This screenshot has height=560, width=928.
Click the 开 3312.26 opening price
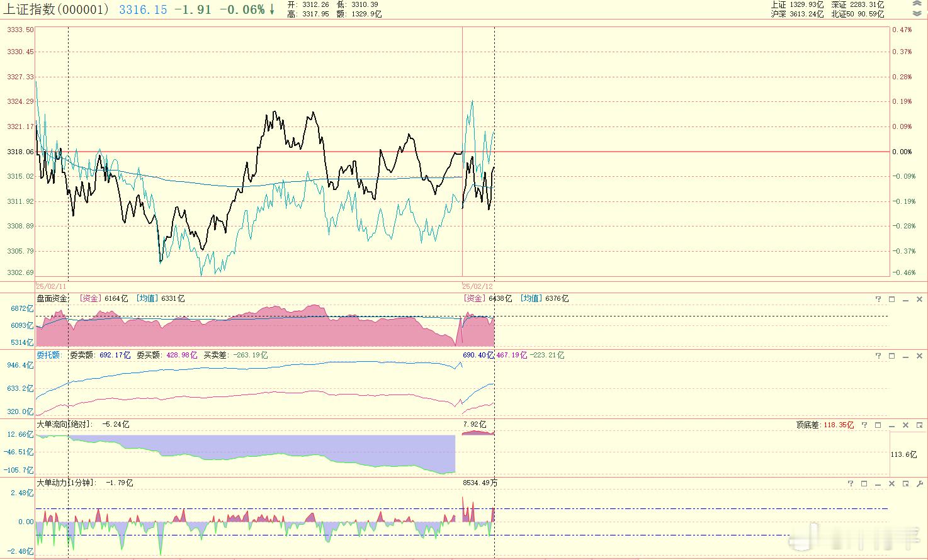click(308, 4)
